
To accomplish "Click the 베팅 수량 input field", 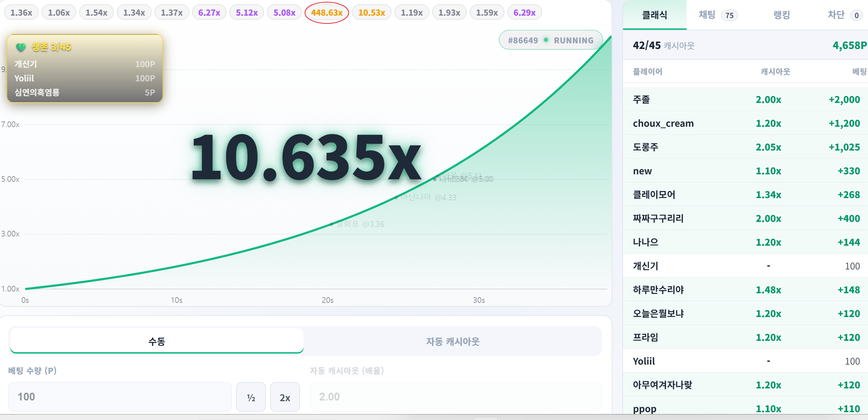I will (x=120, y=397).
